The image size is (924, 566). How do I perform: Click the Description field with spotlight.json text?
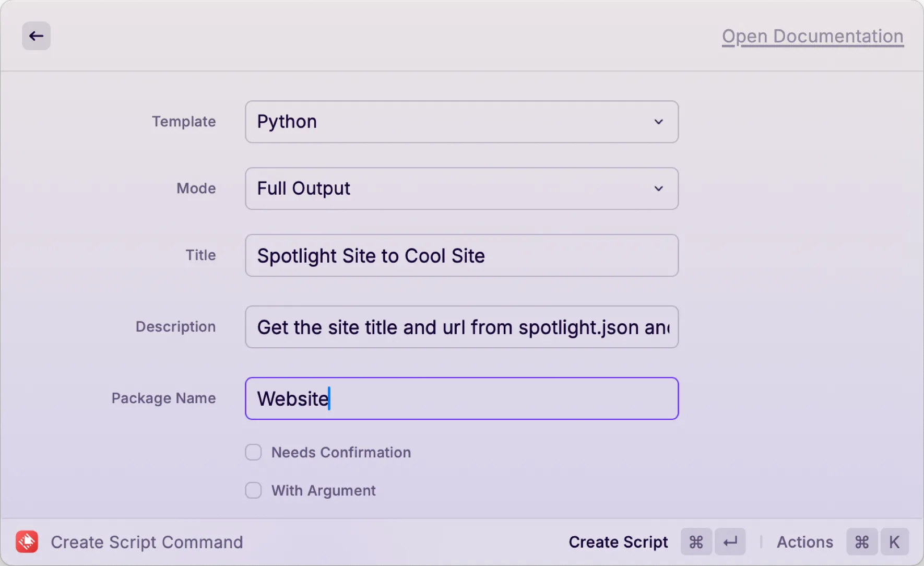pyautogui.click(x=461, y=327)
